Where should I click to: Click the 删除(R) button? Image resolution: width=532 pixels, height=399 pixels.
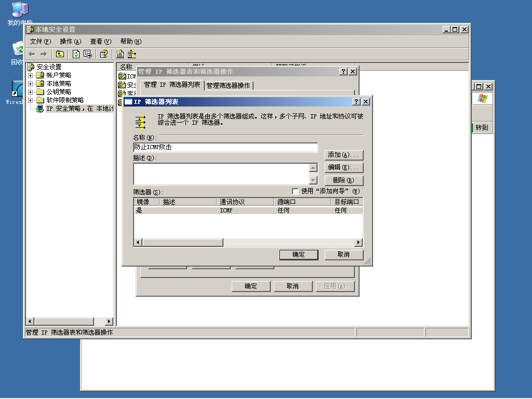click(x=344, y=180)
